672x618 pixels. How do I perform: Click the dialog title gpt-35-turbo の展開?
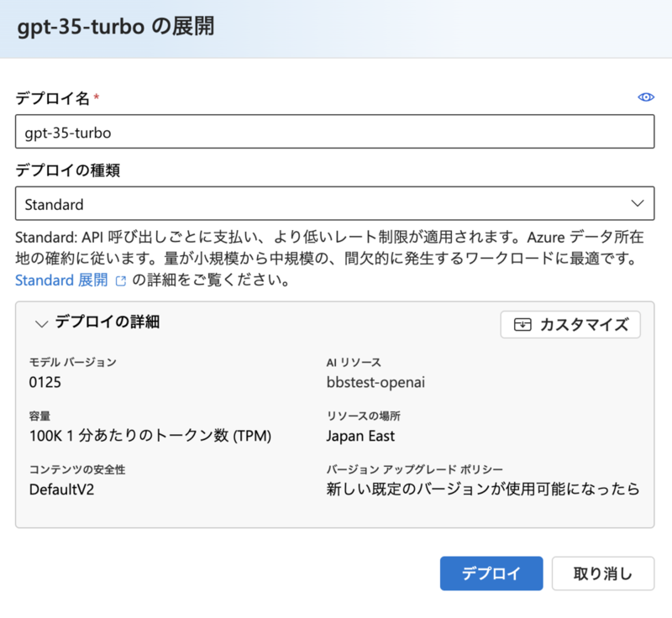pos(115,27)
